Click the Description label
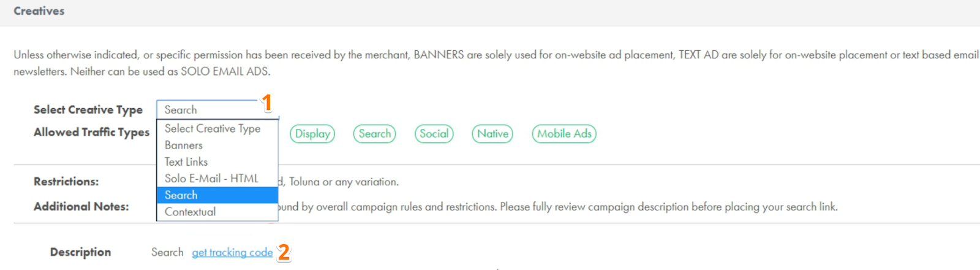 click(80, 252)
